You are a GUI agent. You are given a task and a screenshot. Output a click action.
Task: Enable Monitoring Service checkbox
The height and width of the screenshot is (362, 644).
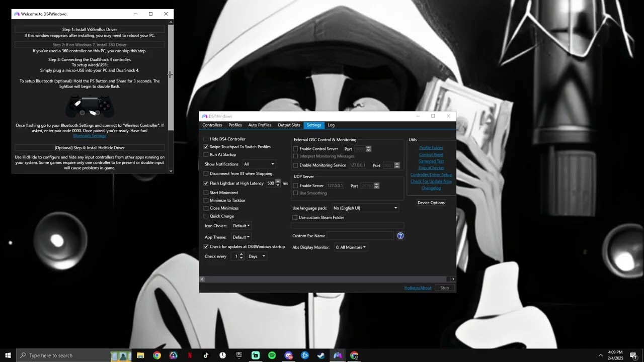point(295,165)
